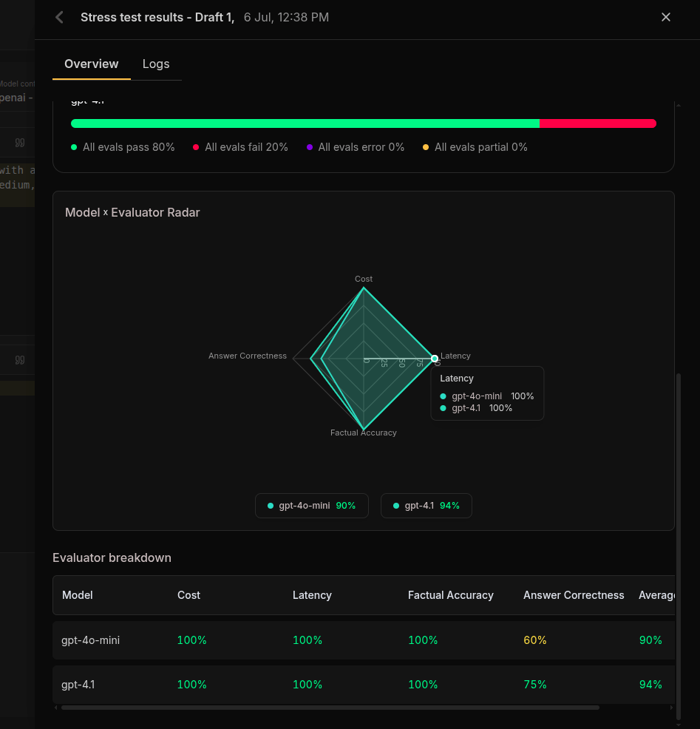Viewport: 700px width, 729px height.
Task: Click the Cost vertex on radar chart
Action: pyautogui.click(x=364, y=288)
